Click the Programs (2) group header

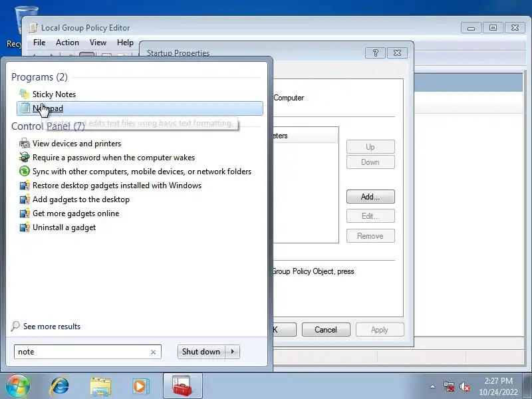(x=39, y=77)
